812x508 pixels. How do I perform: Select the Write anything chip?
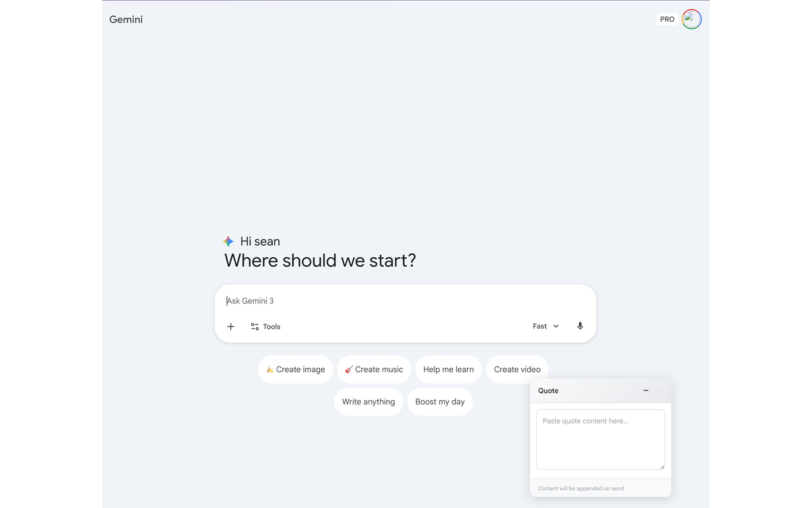point(369,402)
